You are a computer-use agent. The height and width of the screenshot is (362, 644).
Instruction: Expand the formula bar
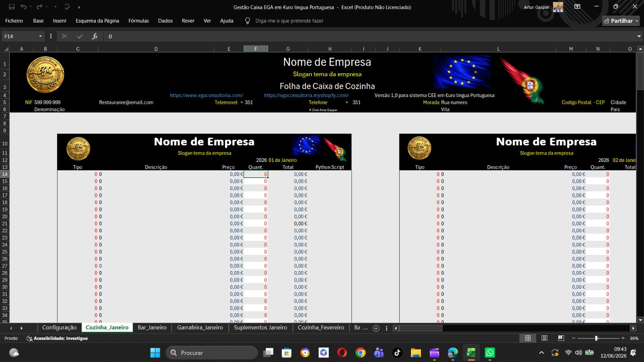[639, 36]
